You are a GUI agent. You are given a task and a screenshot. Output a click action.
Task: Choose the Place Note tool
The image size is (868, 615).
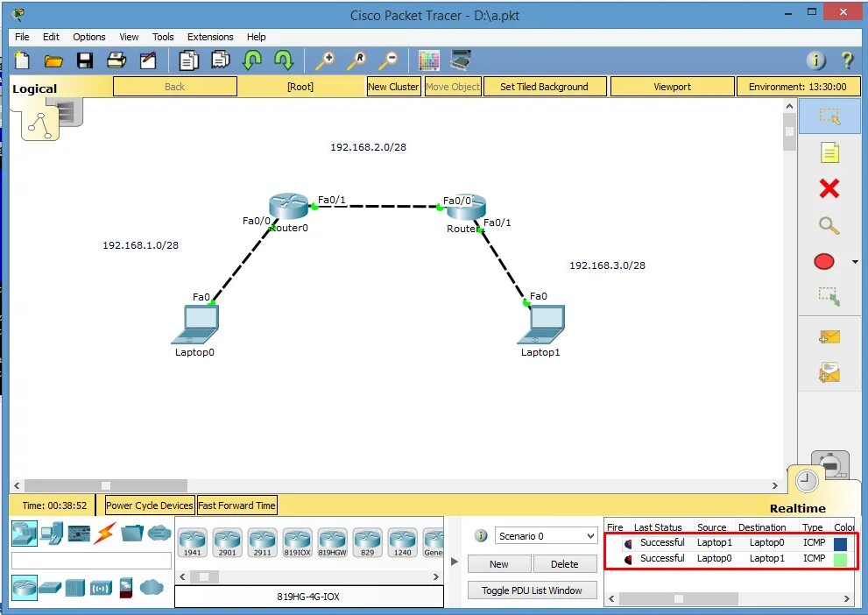[829, 152]
